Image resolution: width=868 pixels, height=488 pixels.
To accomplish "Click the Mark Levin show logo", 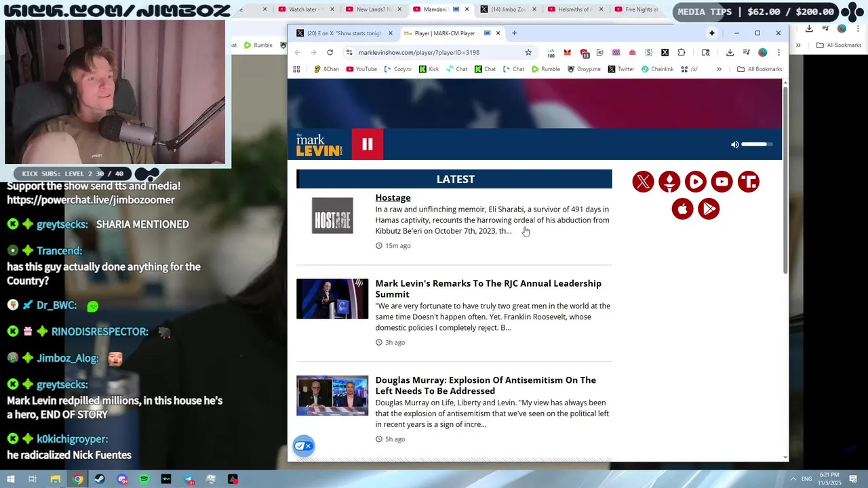I will 319,144.
